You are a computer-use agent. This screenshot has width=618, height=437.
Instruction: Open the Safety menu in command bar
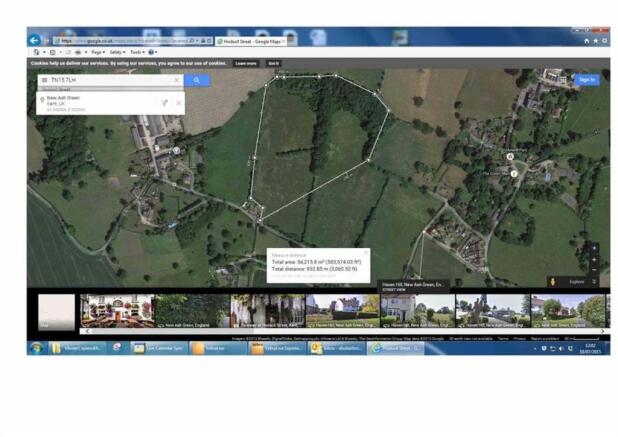coord(117,52)
